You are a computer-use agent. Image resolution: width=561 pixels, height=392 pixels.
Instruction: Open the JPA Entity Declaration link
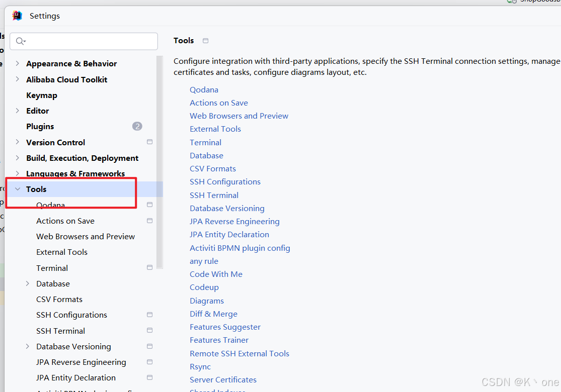tap(229, 235)
